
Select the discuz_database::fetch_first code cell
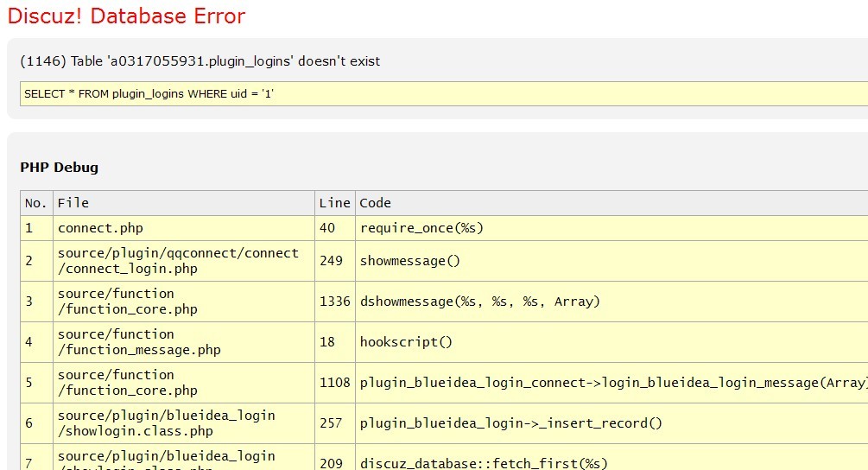click(x=484, y=463)
